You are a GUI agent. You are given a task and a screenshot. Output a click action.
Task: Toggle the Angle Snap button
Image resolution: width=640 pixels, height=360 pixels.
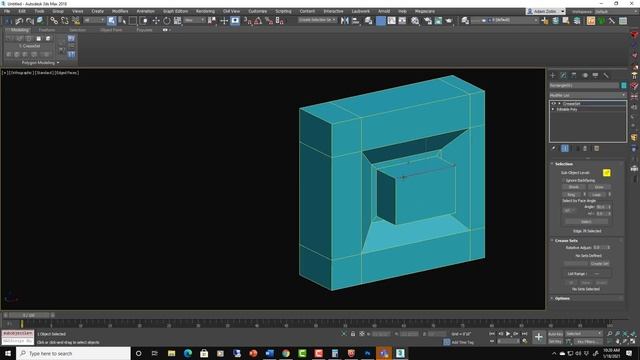(258, 20)
